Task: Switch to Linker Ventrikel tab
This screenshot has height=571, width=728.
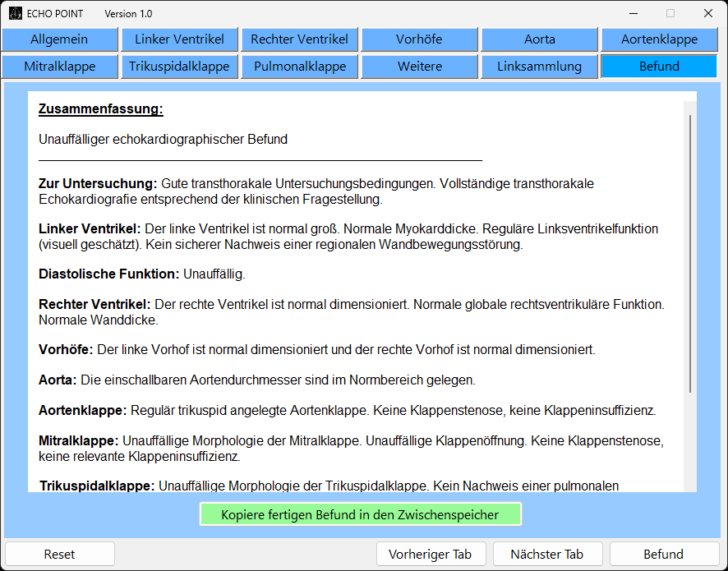Action: tap(179, 39)
